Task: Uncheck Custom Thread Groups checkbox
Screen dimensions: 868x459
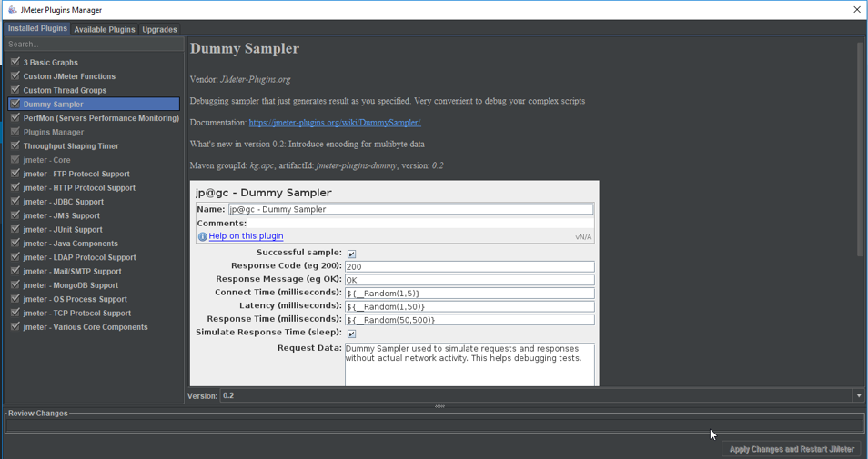Action: click(15, 90)
